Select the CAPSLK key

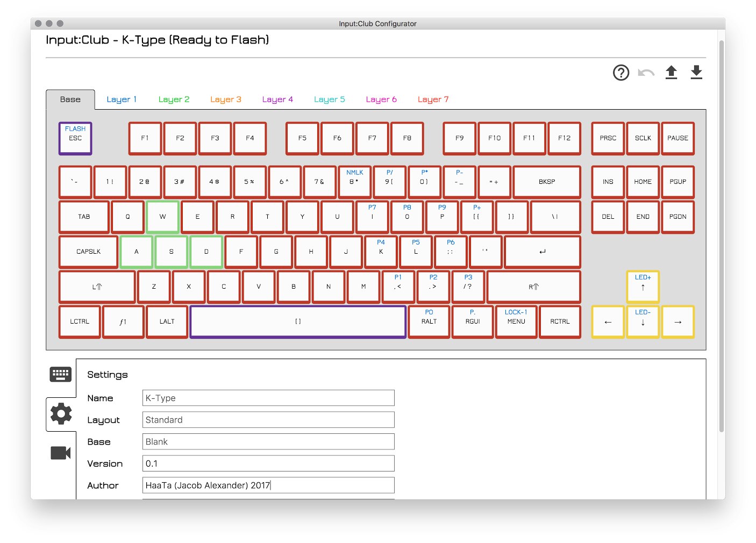pyautogui.click(x=88, y=252)
